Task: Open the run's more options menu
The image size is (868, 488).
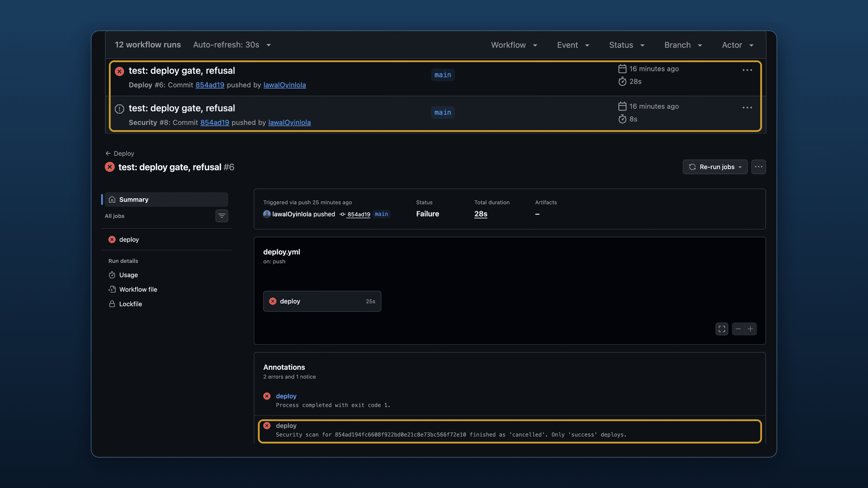Action: click(x=758, y=167)
